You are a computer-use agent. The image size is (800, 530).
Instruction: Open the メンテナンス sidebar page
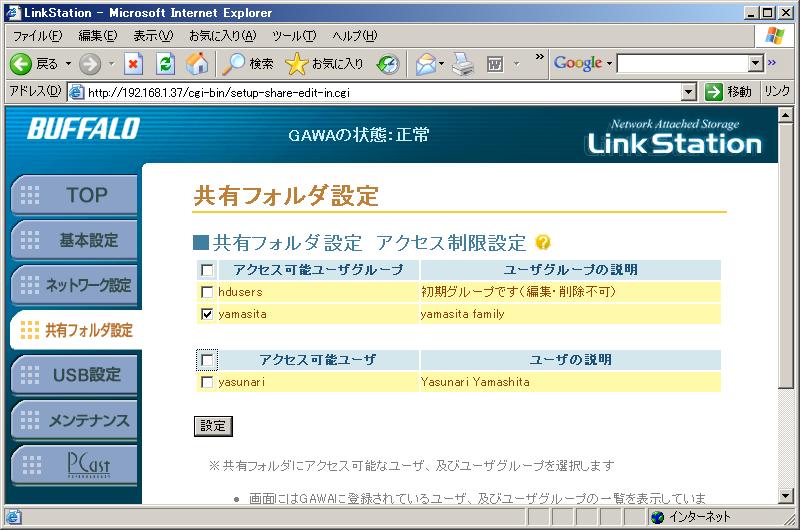(74, 420)
